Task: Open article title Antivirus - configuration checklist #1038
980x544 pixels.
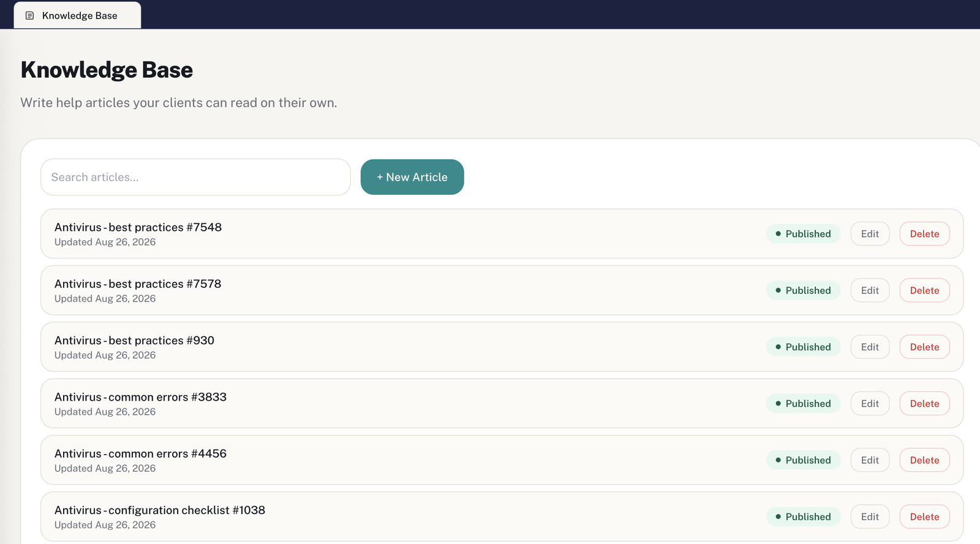Action: (160, 510)
